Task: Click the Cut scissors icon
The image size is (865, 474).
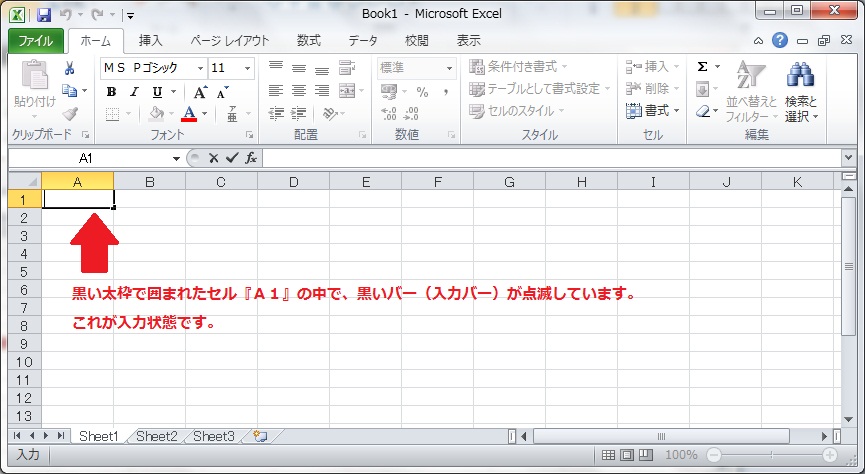Action: (x=70, y=68)
